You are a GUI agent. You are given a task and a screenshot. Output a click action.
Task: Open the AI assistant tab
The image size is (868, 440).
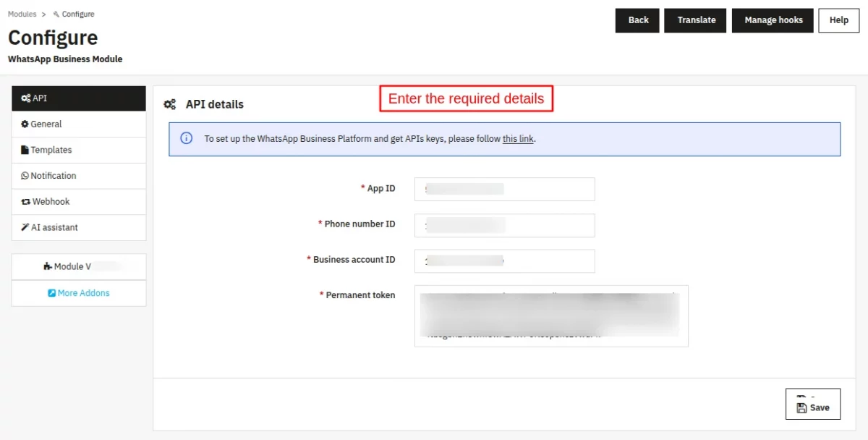click(x=79, y=227)
